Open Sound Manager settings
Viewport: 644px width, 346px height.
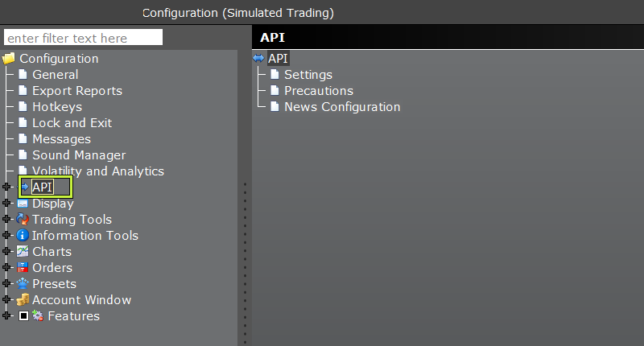coord(79,155)
